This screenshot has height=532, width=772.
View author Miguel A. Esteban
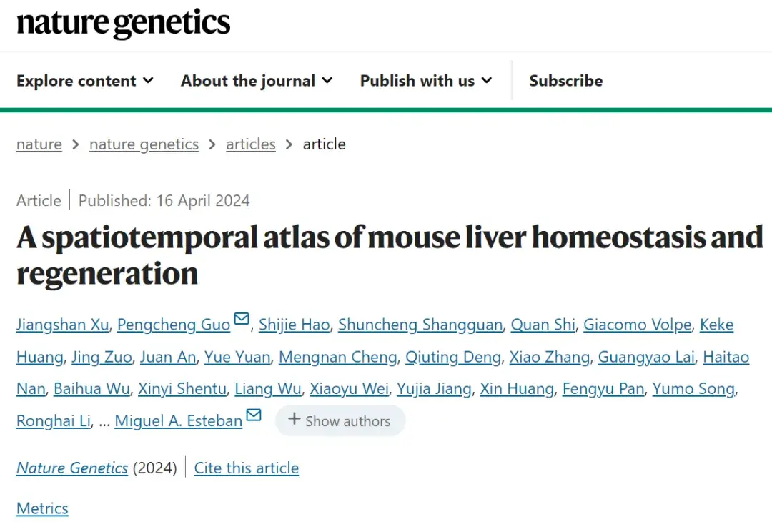[179, 421]
